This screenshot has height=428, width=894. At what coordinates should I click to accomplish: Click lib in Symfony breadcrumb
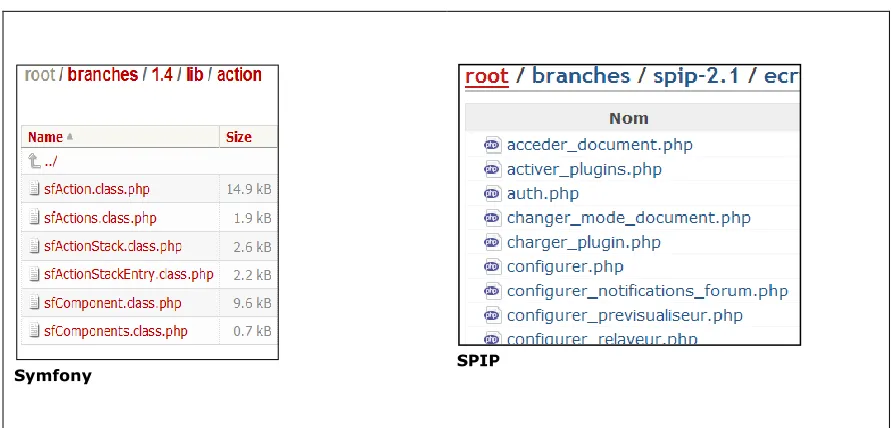pos(194,75)
